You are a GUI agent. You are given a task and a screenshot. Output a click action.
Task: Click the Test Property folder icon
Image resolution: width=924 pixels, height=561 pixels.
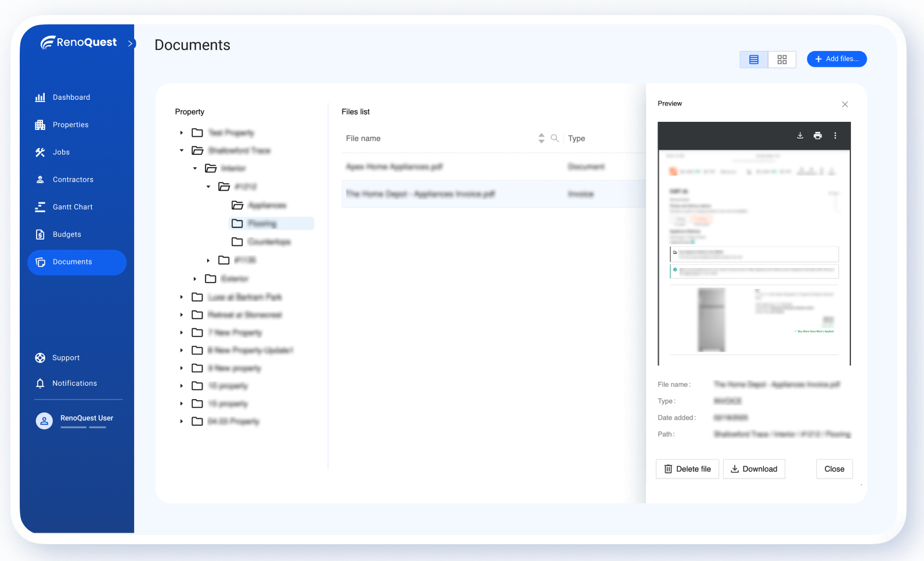[x=197, y=133]
